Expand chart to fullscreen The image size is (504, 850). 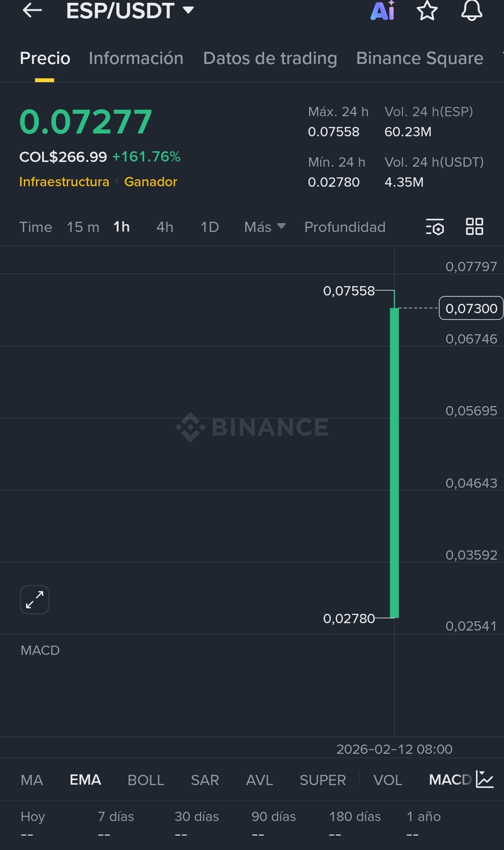35,599
